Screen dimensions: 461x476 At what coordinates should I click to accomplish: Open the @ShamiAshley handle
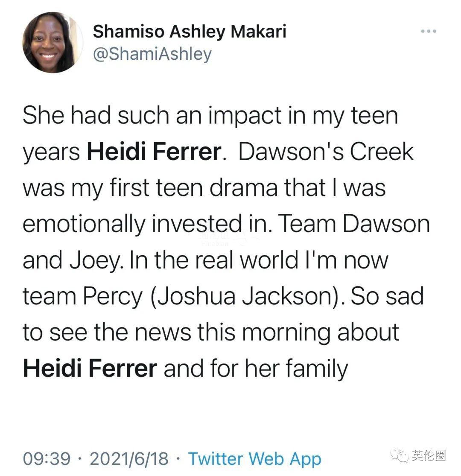152,54
